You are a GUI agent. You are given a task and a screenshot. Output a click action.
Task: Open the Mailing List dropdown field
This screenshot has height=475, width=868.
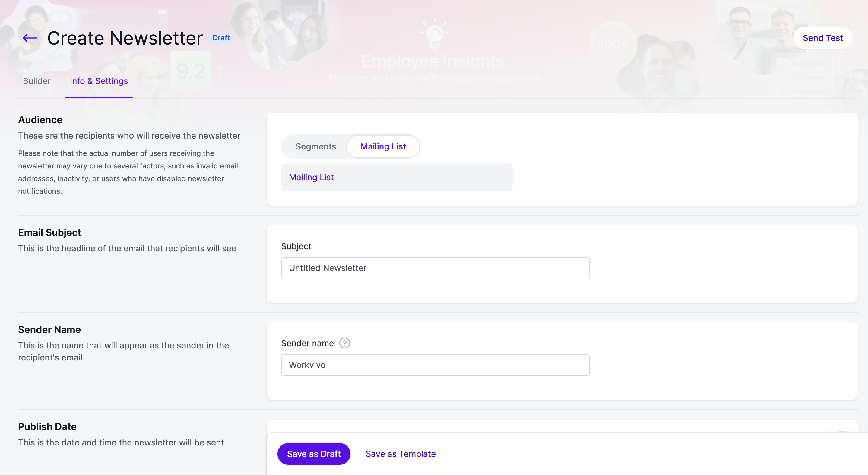tap(397, 177)
